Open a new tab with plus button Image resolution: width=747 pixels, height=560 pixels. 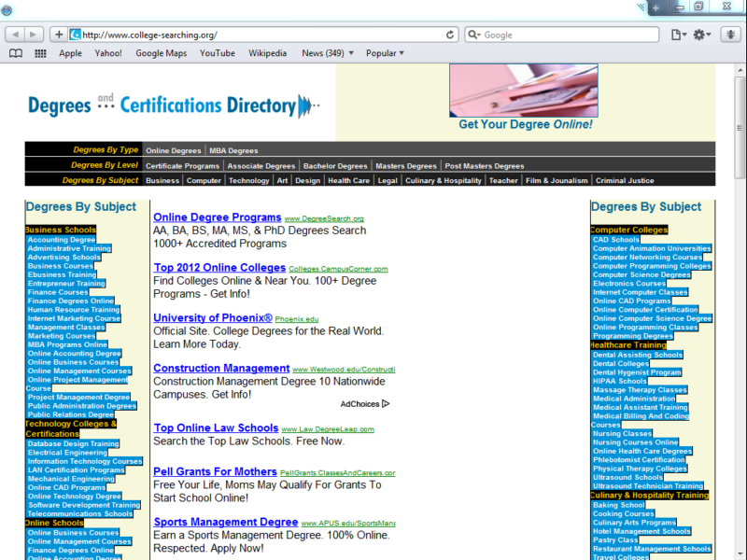(x=656, y=7)
